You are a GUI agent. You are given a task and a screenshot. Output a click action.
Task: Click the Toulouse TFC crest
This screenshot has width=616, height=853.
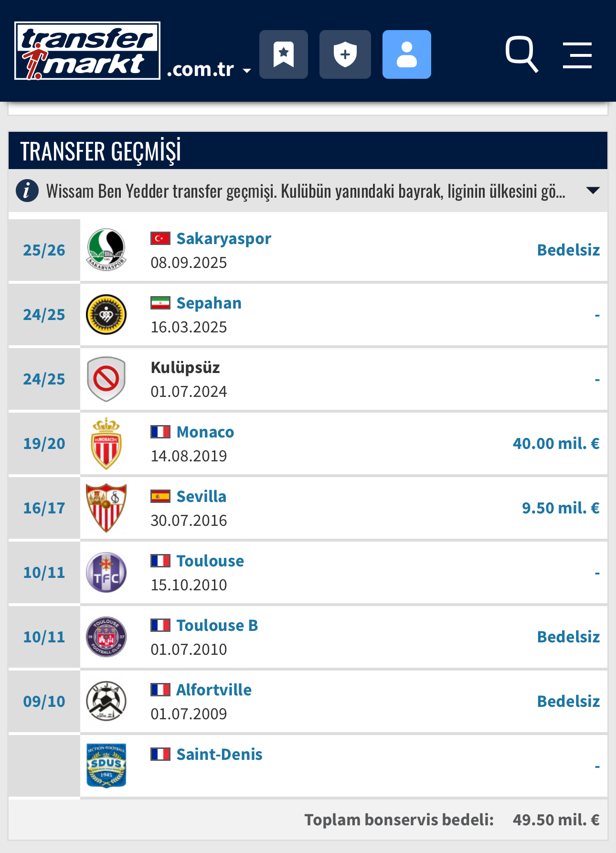point(106,572)
